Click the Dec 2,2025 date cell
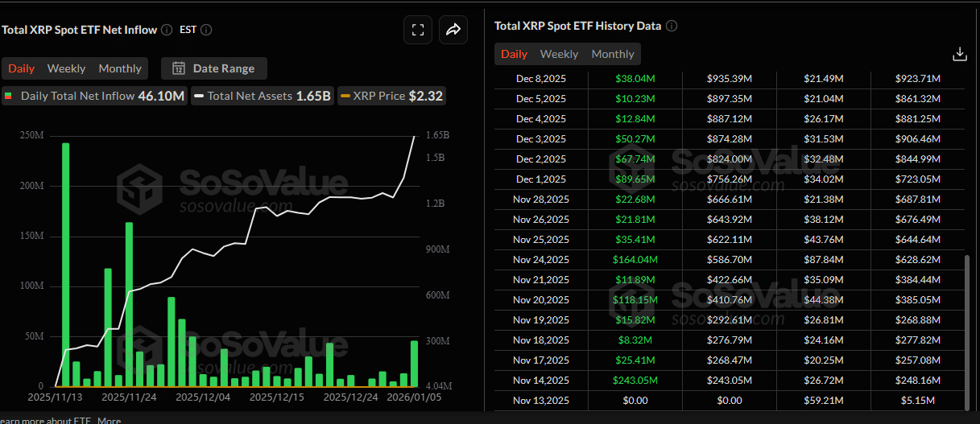 (541, 159)
